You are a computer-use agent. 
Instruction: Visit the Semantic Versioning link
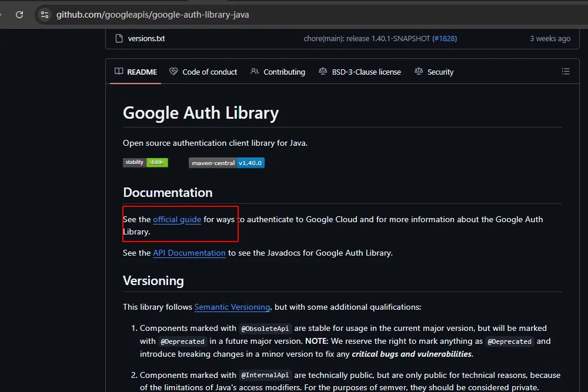232,307
